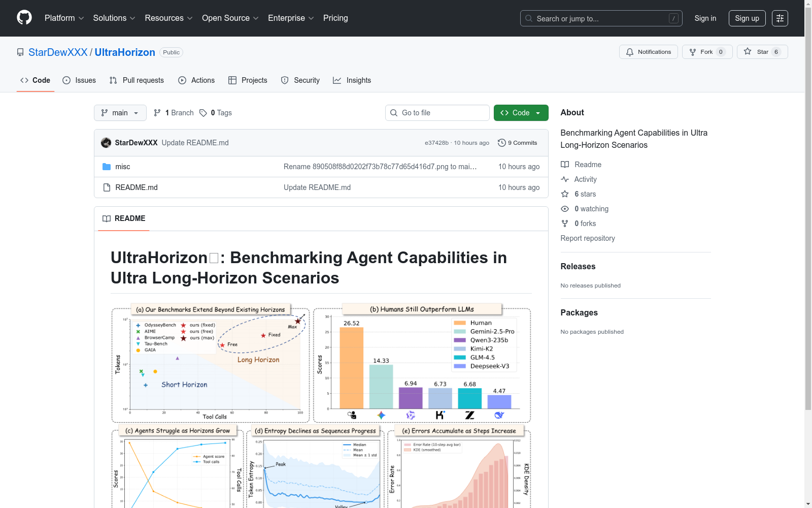
Task: Expand the Open Source menu
Action: click(230, 18)
